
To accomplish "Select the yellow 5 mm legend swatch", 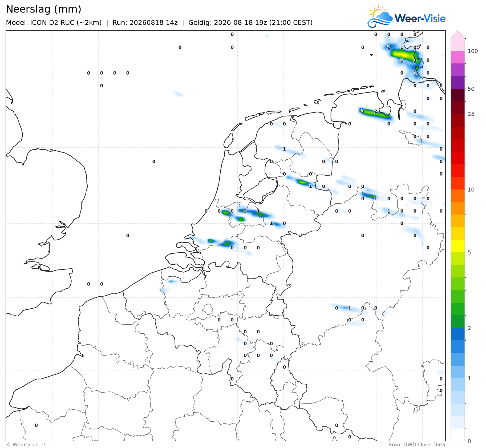I will [458, 246].
